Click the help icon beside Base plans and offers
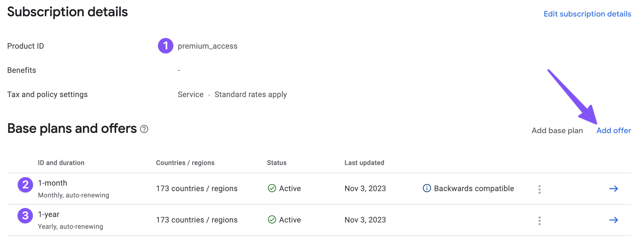 pos(144,129)
